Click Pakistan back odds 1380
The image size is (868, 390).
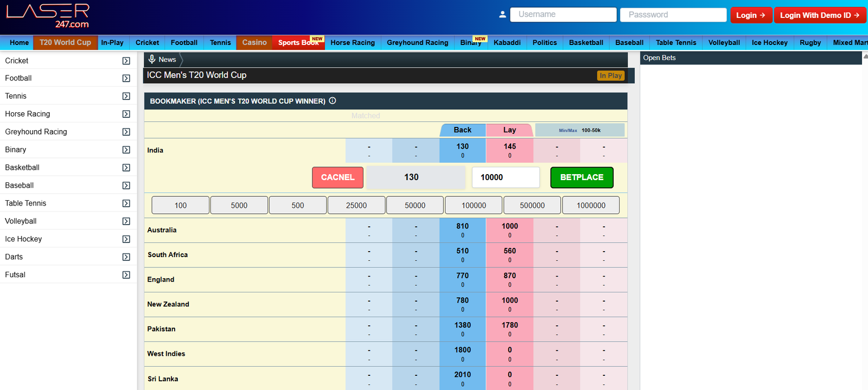coord(463,329)
